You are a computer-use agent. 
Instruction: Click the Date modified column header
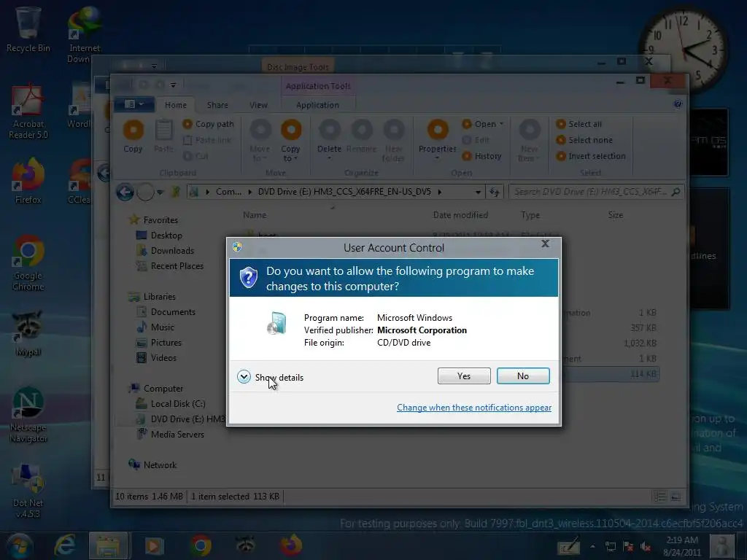(460, 215)
